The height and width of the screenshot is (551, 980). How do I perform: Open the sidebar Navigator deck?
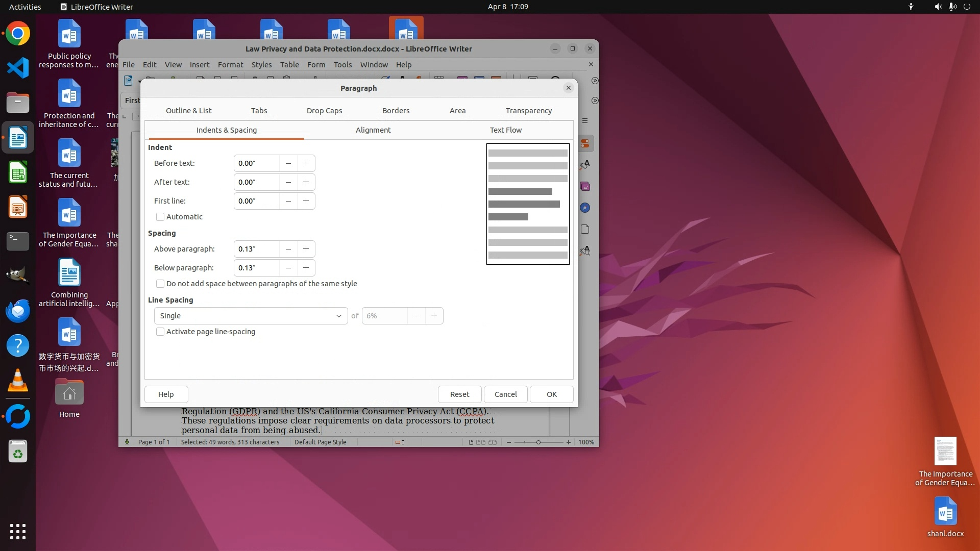click(x=585, y=208)
